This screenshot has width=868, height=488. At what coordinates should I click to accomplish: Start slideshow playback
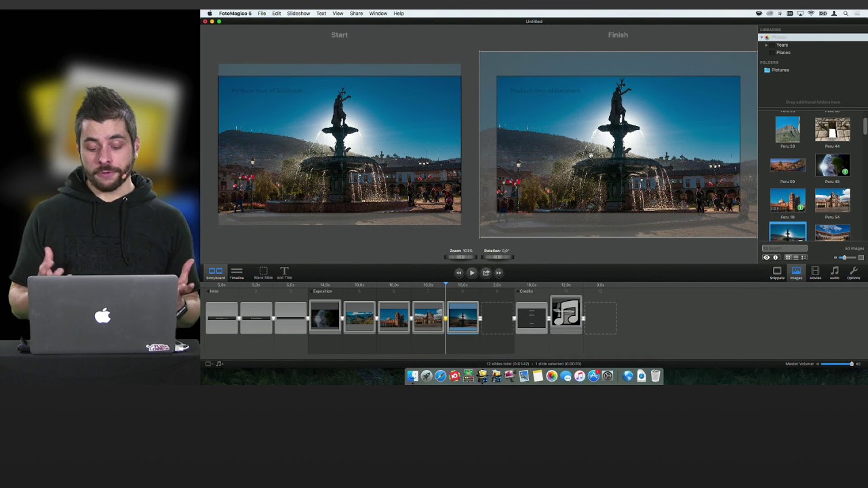click(x=472, y=272)
